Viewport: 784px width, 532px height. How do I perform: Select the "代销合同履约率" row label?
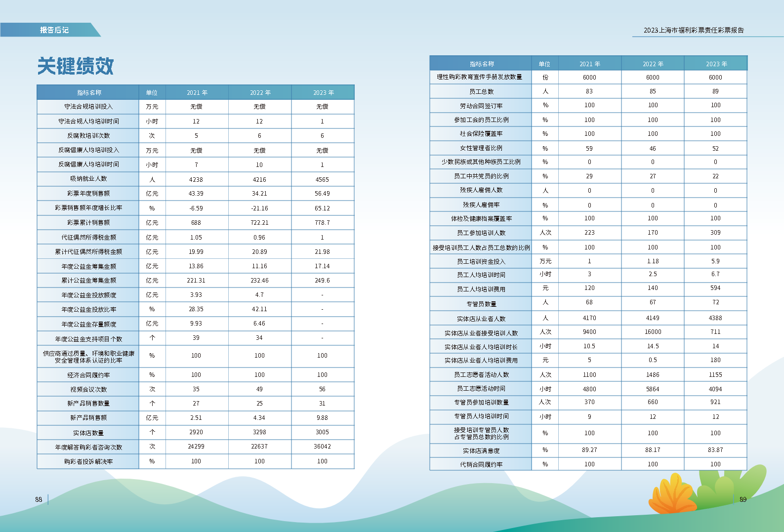tap(481, 465)
